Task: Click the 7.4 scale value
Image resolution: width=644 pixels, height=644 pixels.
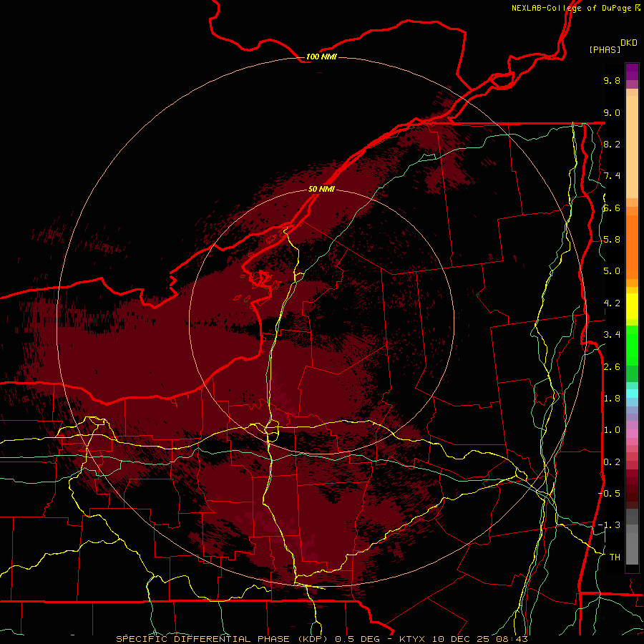Action: point(612,176)
